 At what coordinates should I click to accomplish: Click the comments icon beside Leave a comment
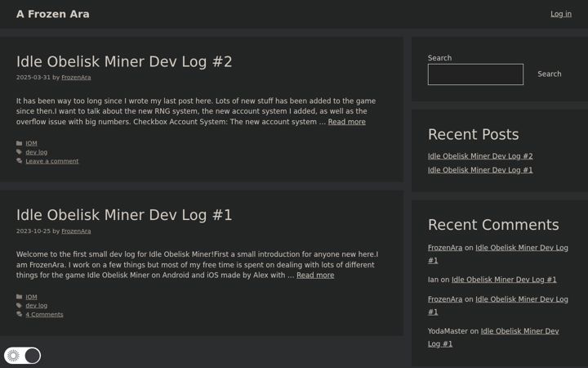[19, 161]
